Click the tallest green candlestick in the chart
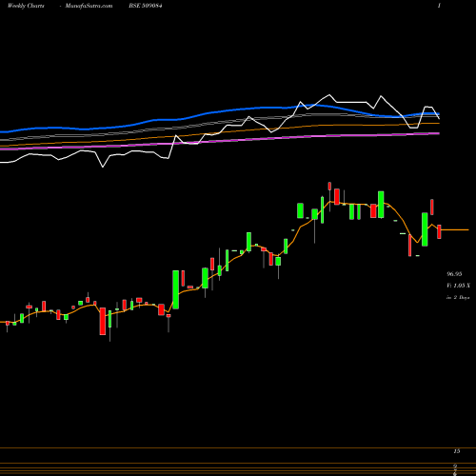The width and height of the screenshot is (476, 476). point(175,289)
